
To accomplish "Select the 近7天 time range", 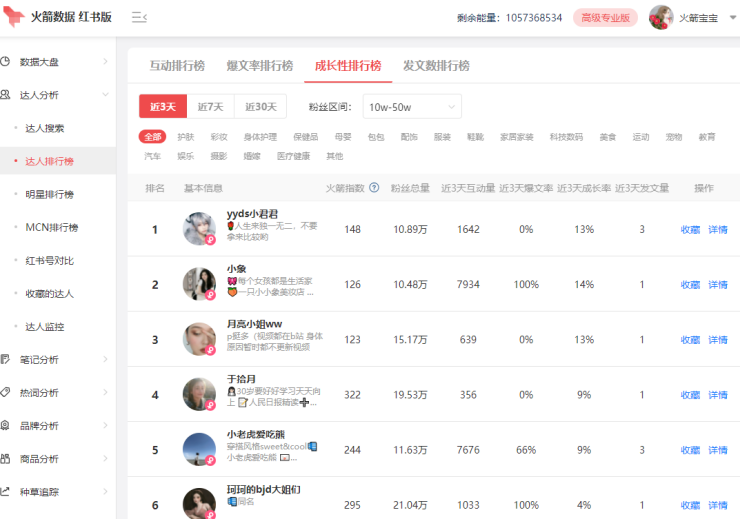I will click(x=210, y=107).
